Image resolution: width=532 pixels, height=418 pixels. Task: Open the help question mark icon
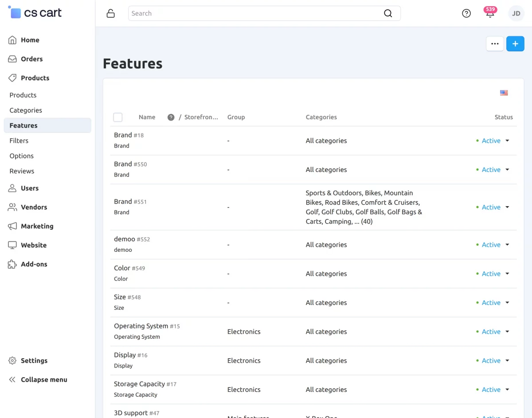(466, 13)
